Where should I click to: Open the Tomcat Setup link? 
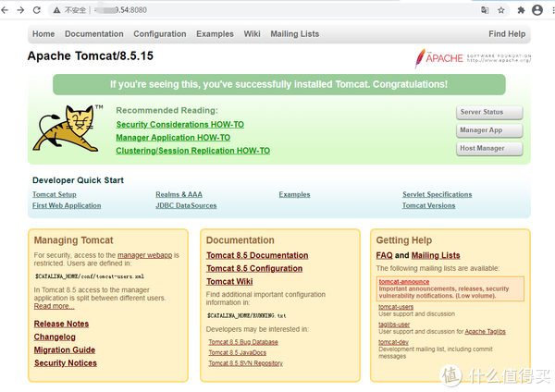(55, 194)
